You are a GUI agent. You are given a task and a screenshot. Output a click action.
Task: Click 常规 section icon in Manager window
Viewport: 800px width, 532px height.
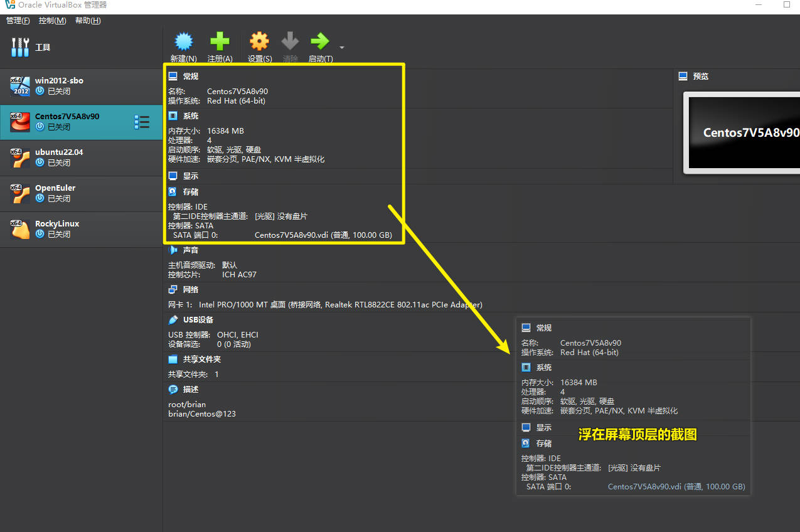[x=173, y=76]
